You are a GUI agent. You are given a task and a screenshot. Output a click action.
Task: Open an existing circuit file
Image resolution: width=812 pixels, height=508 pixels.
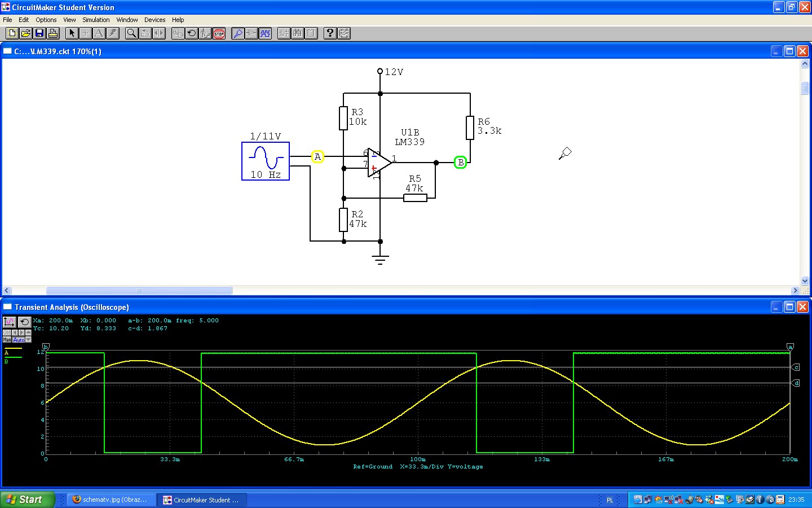tap(25, 33)
